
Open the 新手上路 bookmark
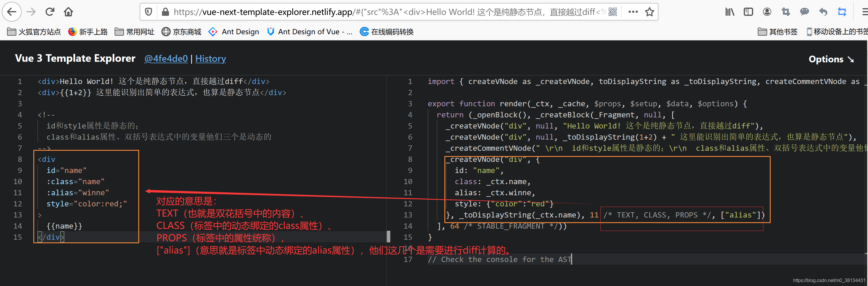click(88, 32)
